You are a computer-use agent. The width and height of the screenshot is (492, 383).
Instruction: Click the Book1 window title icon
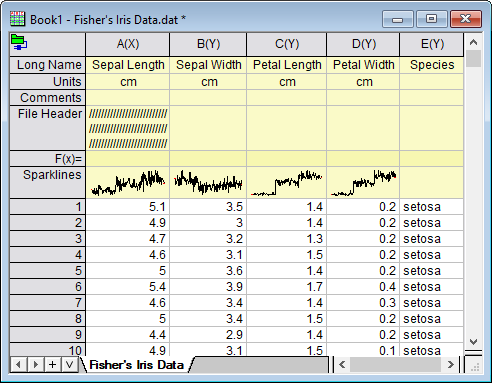click(17, 19)
